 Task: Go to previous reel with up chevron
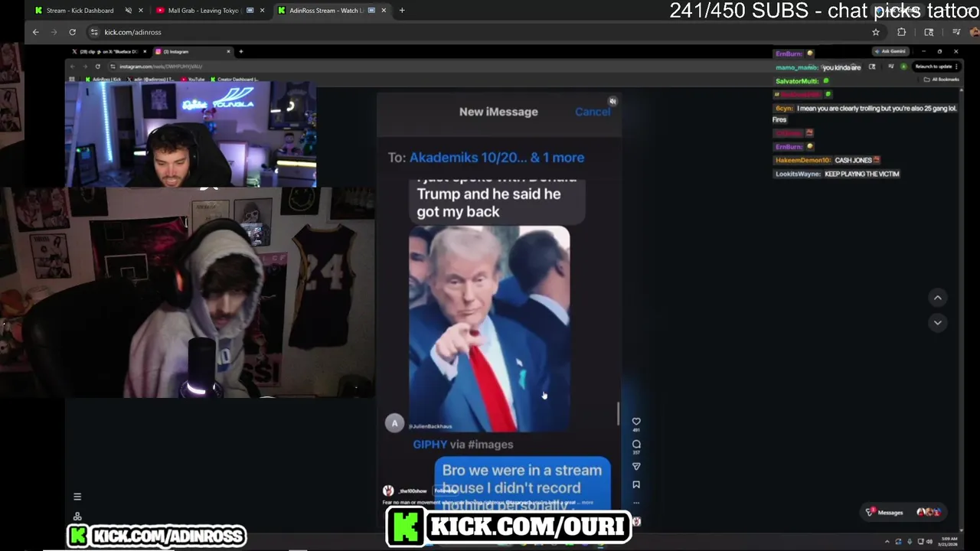click(938, 298)
